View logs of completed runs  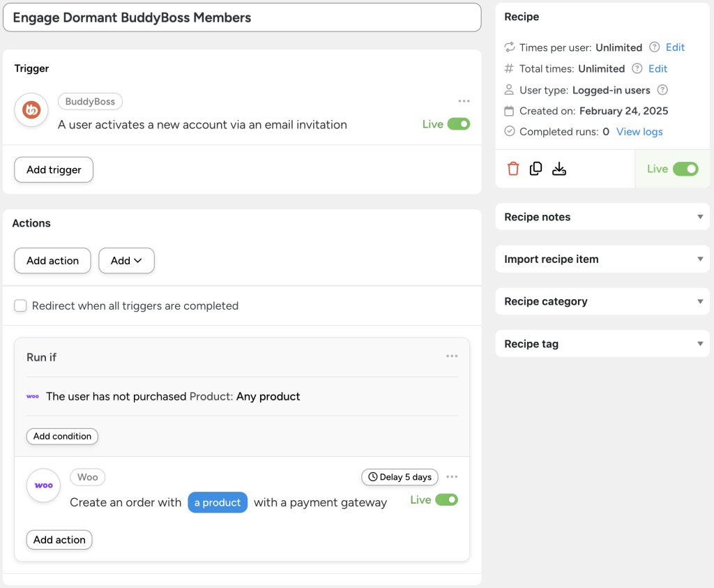(x=639, y=131)
